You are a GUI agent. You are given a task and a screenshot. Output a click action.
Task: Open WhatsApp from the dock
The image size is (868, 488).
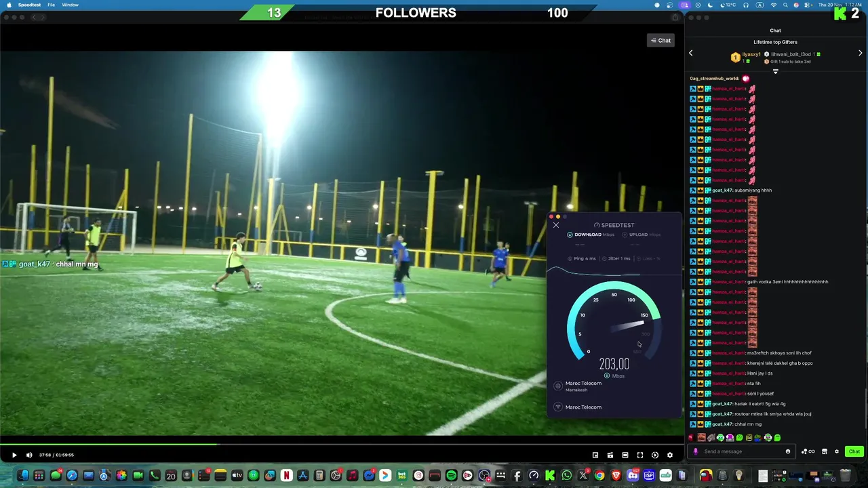click(x=567, y=476)
